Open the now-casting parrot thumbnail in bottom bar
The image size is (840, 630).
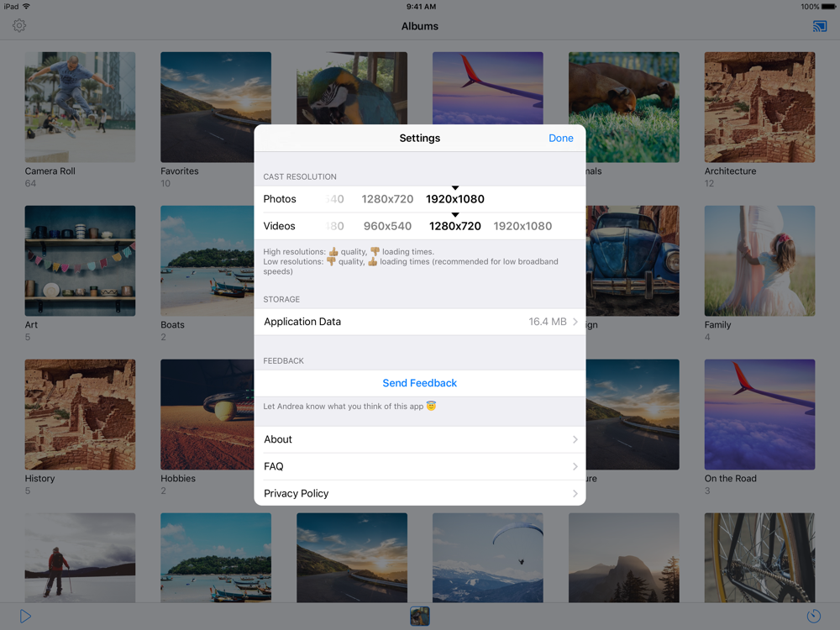(x=420, y=616)
